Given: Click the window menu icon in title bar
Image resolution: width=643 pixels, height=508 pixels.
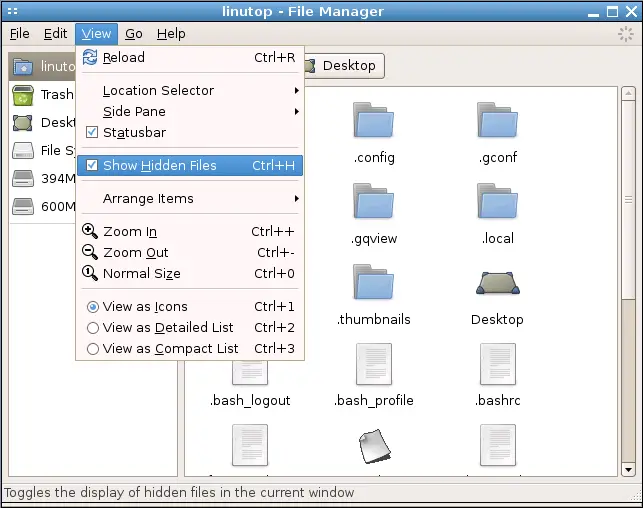Looking at the screenshot, I should click(13, 11).
